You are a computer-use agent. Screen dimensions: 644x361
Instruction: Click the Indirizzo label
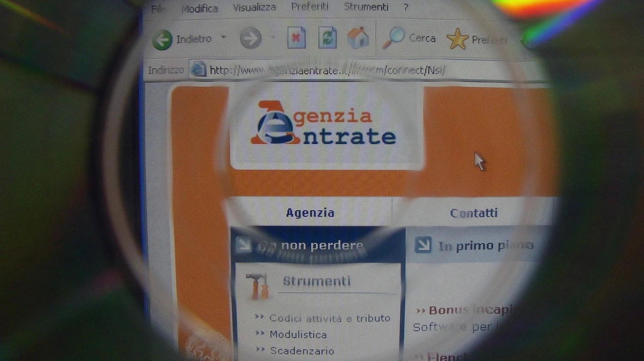click(x=166, y=70)
